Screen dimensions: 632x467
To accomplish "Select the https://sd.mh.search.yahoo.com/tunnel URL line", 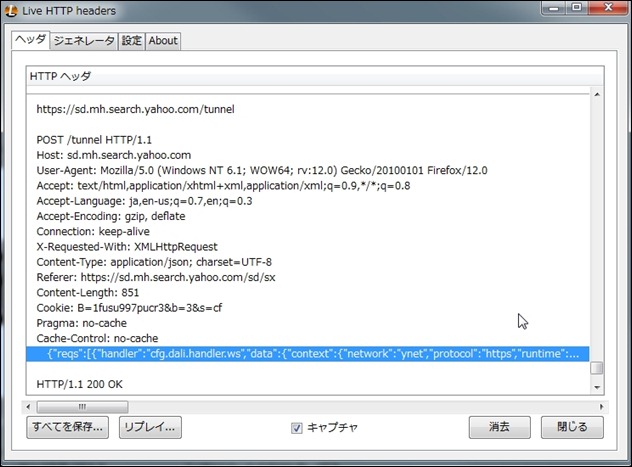I will point(135,109).
